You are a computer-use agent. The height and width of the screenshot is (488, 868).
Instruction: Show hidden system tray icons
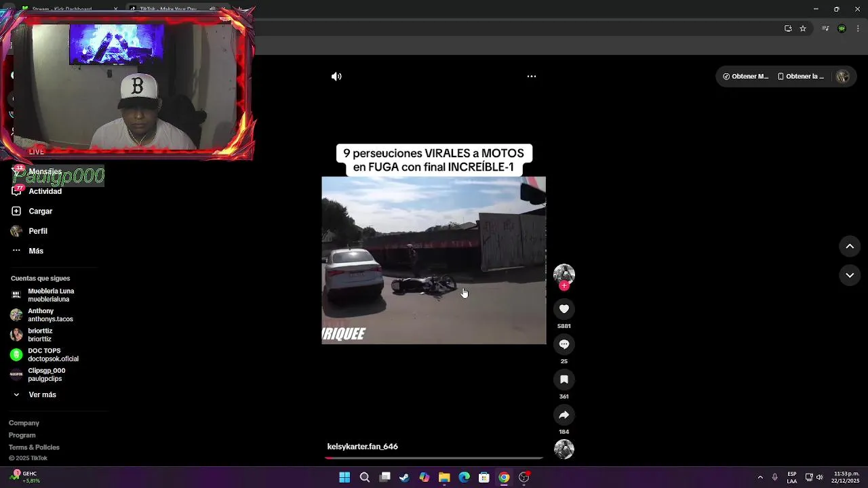(x=760, y=477)
